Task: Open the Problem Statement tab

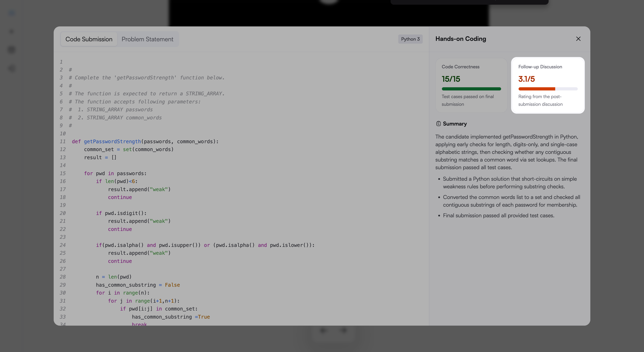Action: (x=147, y=39)
